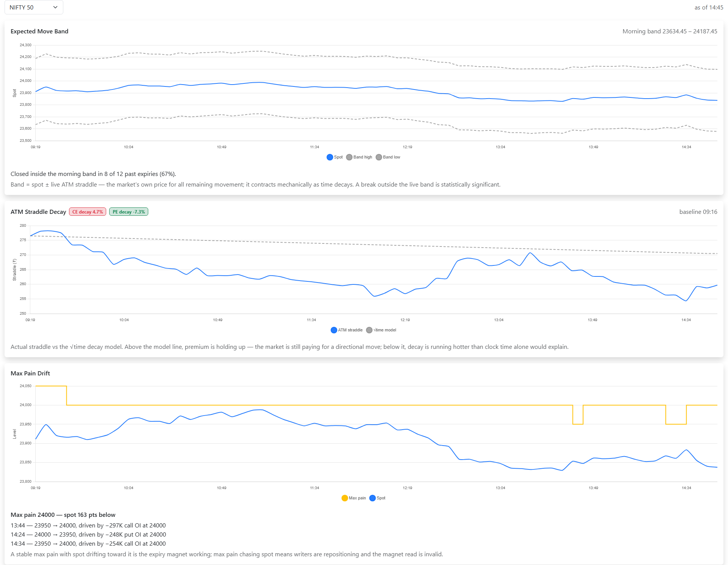
Task: Click the 'Max pain 24000 — spot 163 pts below' line
Action: pyautogui.click(x=63, y=515)
